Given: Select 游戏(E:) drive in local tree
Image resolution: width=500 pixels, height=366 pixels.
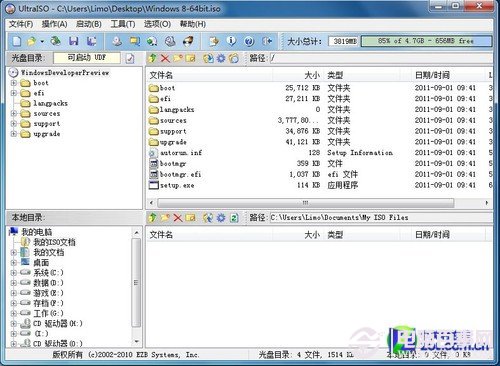Looking at the screenshot, I should point(48,293).
